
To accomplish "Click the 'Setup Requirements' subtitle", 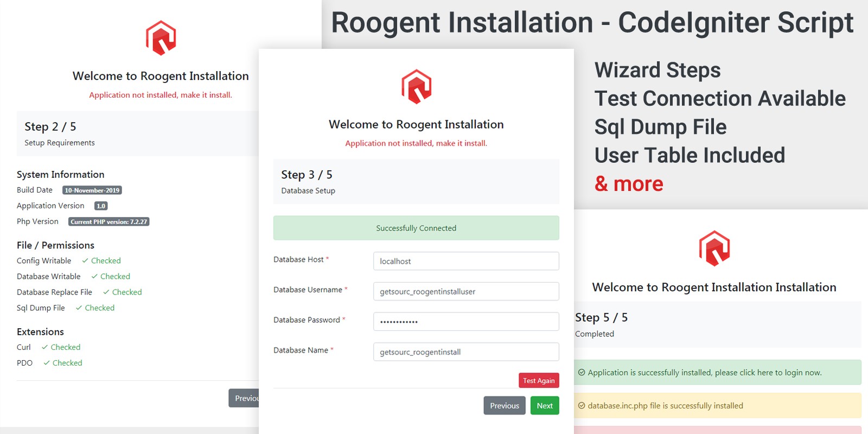I will click(x=60, y=143).
